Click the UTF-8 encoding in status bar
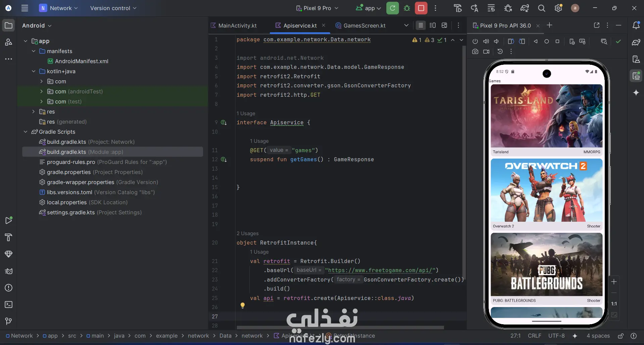The width and height of the screenshot is (644, 345). pyautogui.click(x=556, y=336)
